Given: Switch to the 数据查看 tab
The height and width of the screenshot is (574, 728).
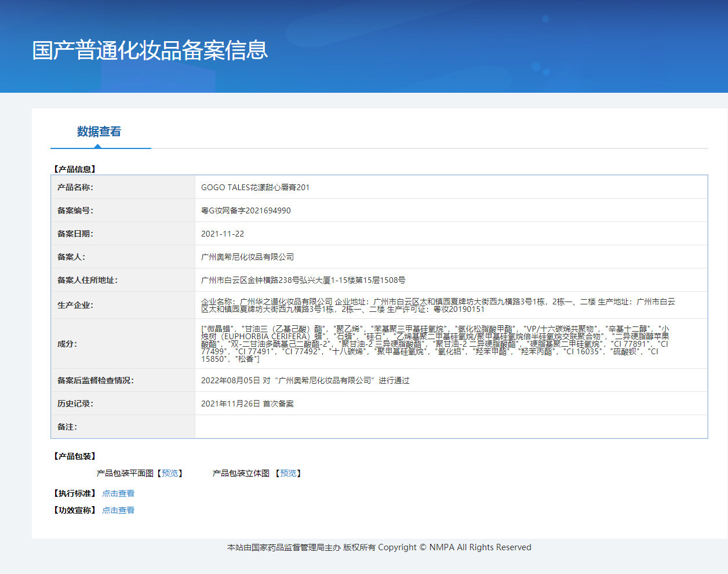Looking at the screenshot, I should [99, 132].
